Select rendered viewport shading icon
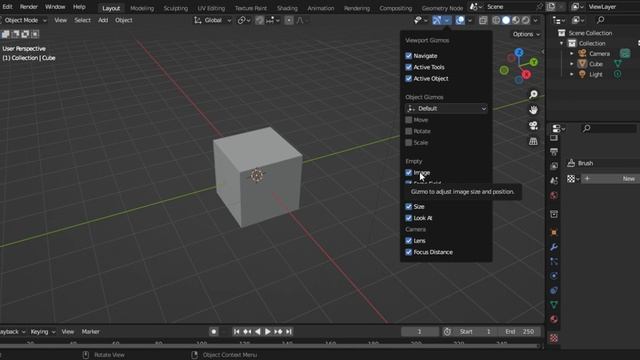 [526, 20]
